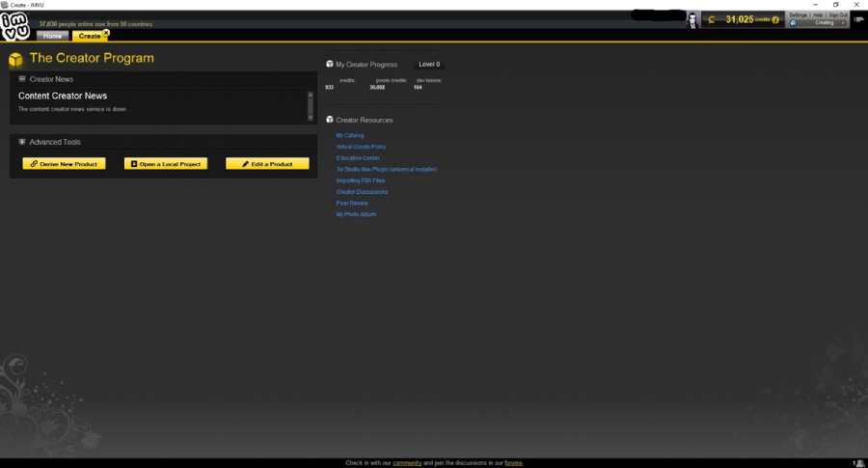
Task: Click Edit a Product button
Action: pos(267,164)
